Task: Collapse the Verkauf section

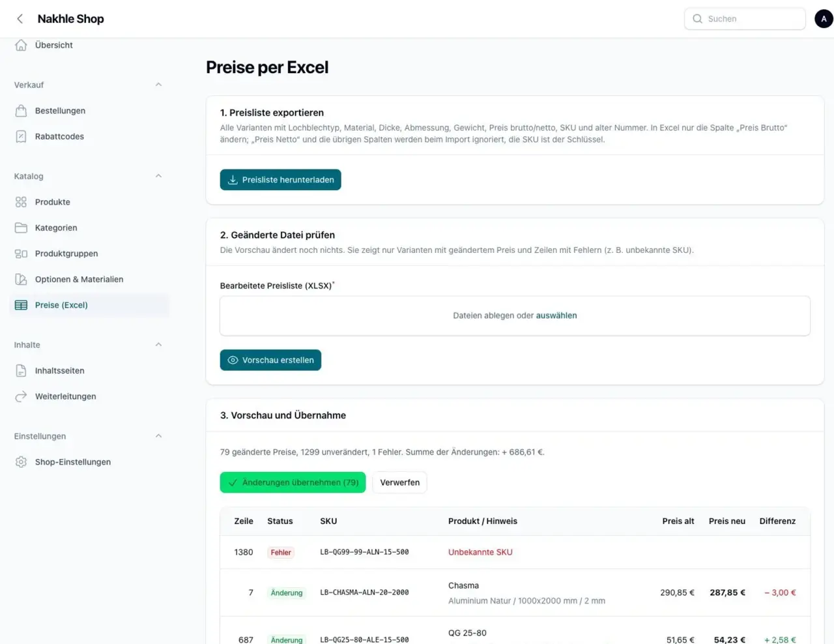Action: (158, 85)
